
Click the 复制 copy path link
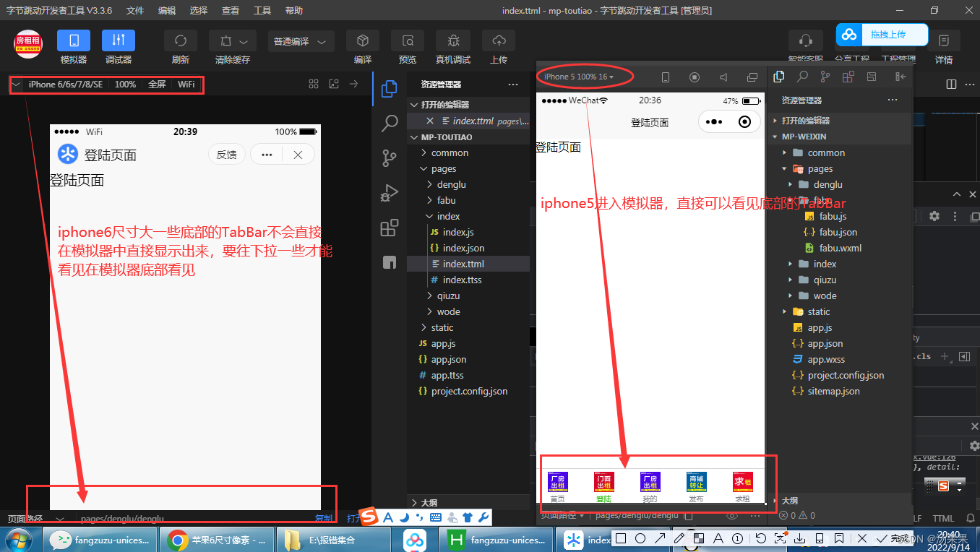click(x=324, y=518)
